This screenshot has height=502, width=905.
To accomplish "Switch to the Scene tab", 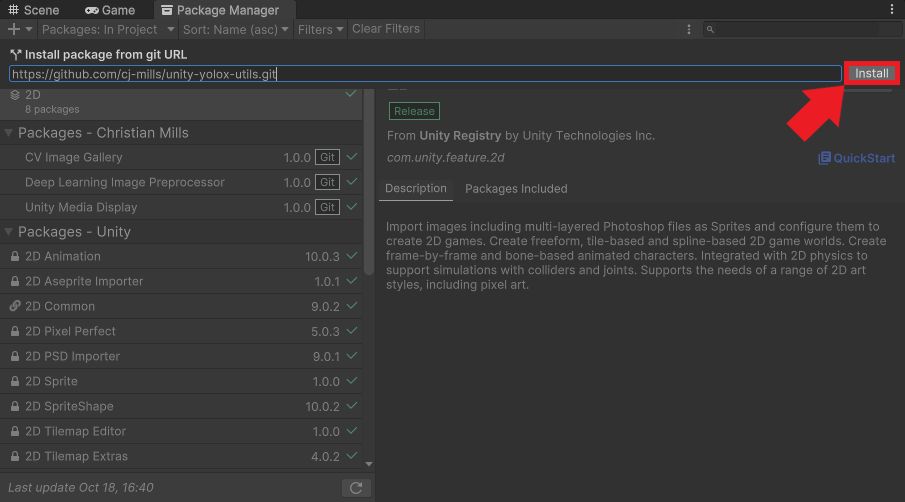I will tap(33, 10).
